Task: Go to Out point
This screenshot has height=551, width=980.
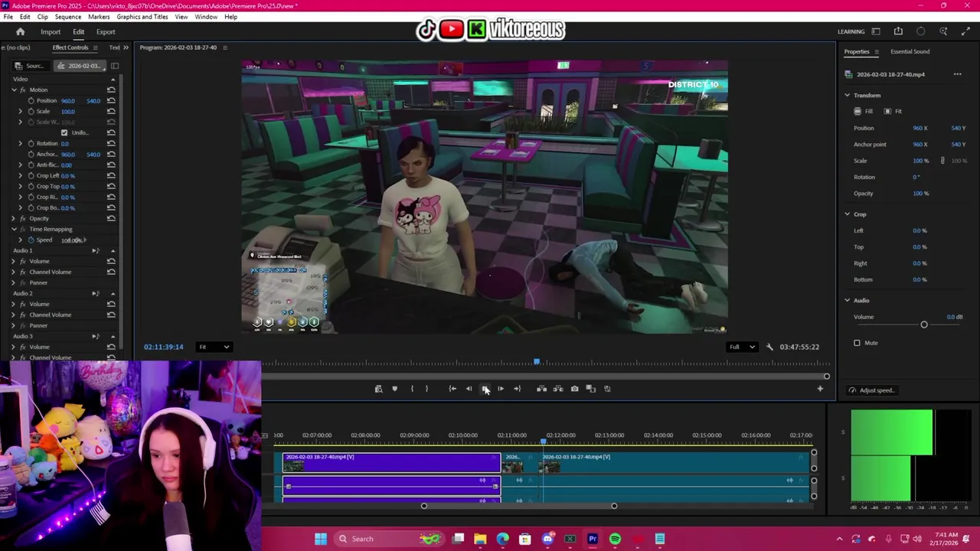Action: point(517,389)
